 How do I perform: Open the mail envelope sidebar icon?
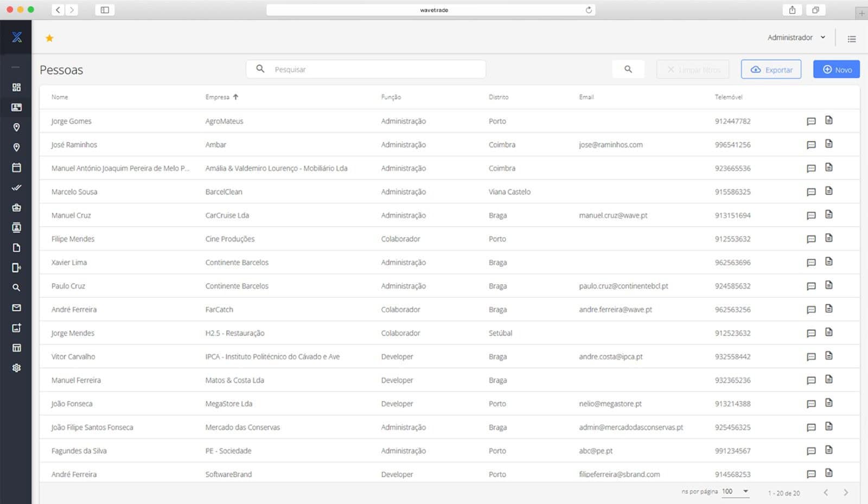(x=16, y=308)
